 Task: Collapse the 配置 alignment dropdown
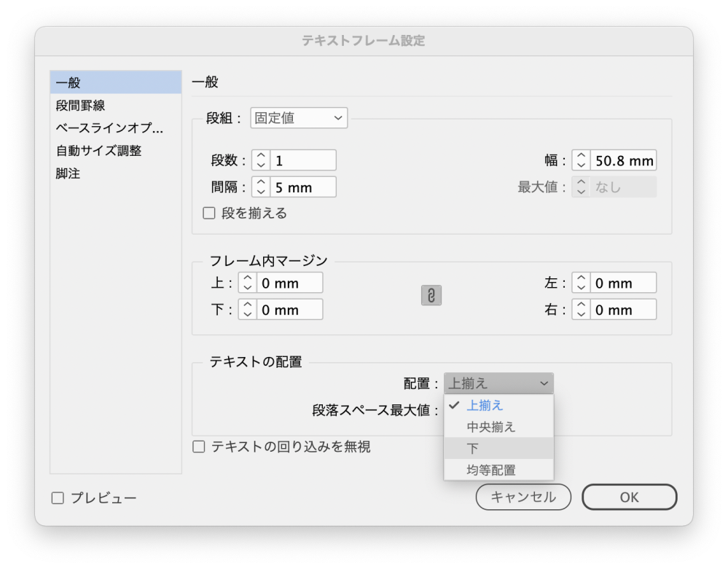point(498,383)
